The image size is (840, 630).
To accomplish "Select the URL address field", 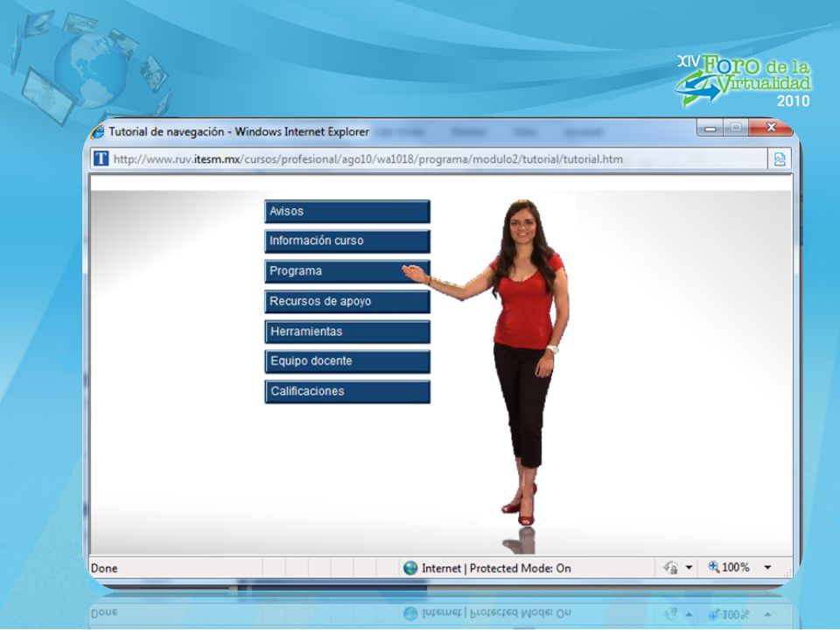I will click(429, 159).
